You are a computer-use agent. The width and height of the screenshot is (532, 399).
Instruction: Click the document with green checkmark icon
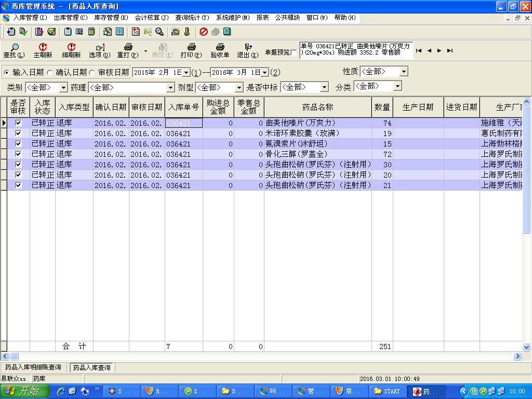coord(23,32)
